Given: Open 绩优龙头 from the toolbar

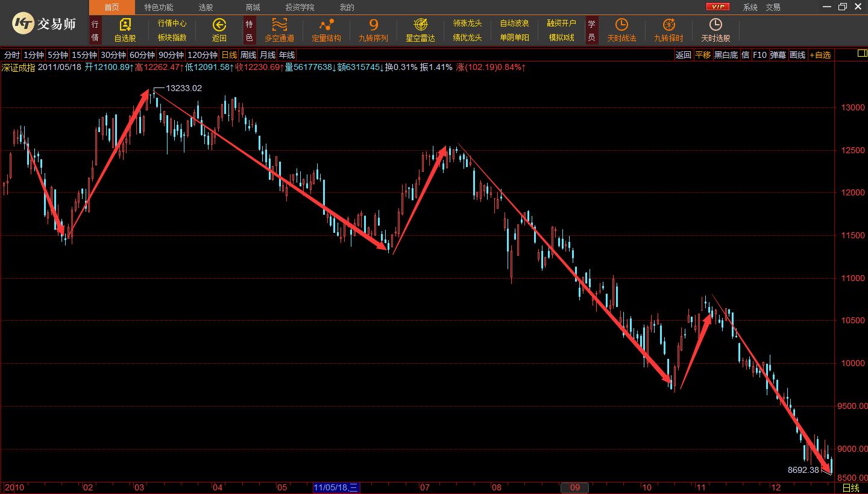Looking at the screenshot, I should click(468, 37).
